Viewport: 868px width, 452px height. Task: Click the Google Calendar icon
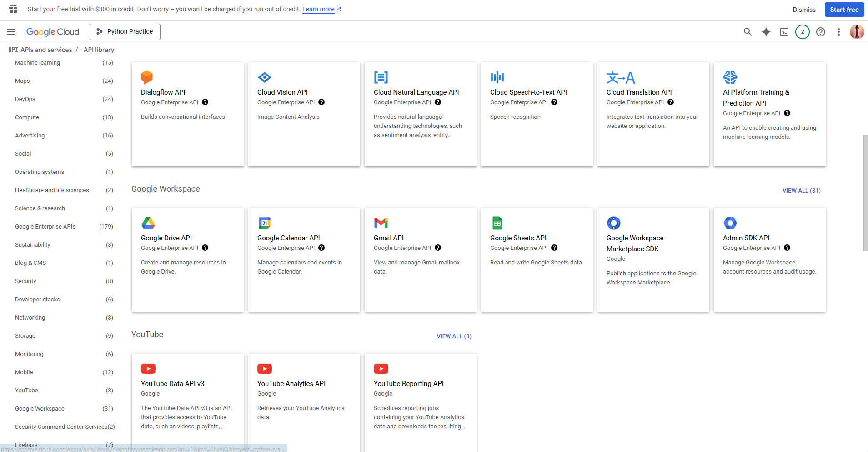click(x=265, y=223)
